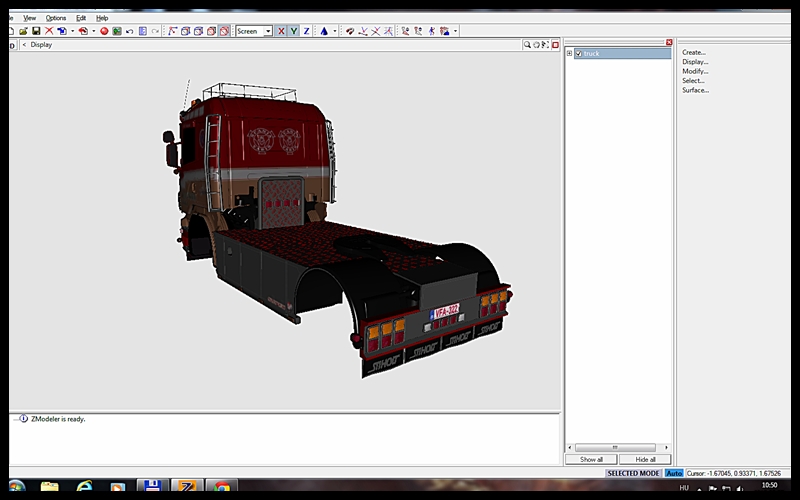Toggle the Y axis constraint button
The image size is (800, 500).
point(293,31)
